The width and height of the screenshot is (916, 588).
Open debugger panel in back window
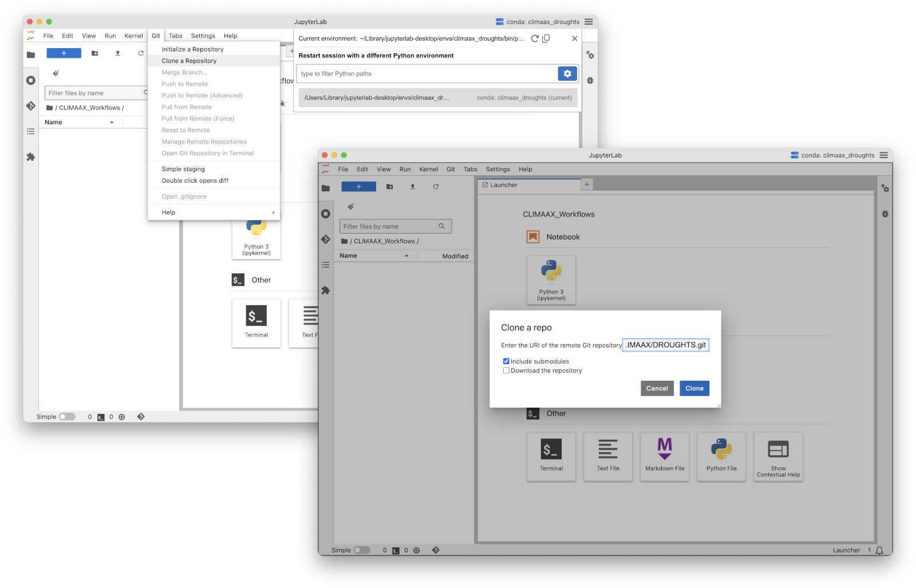[590, 80]
